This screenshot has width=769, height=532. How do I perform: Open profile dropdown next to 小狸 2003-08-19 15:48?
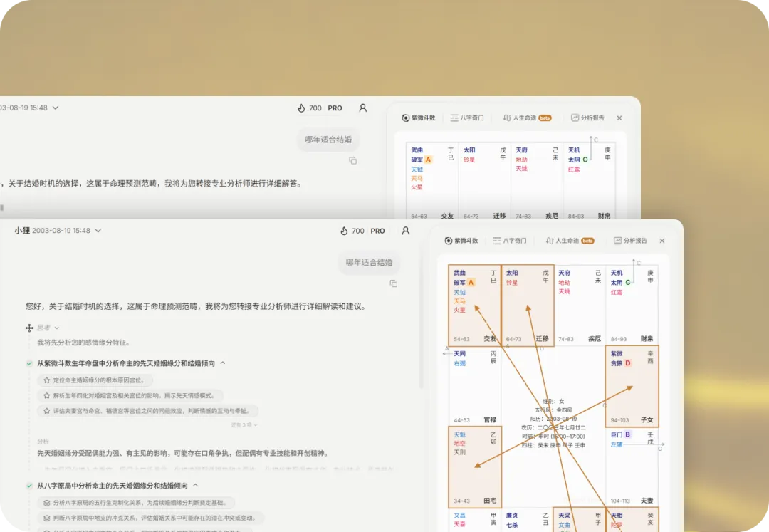(x=98, y=231)
